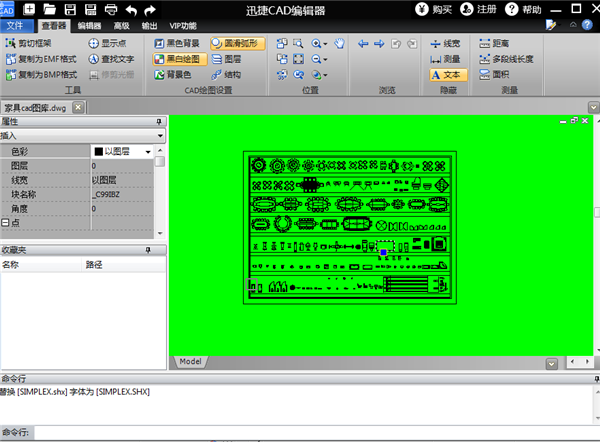Collapse the 点 property group

[5, 222]
